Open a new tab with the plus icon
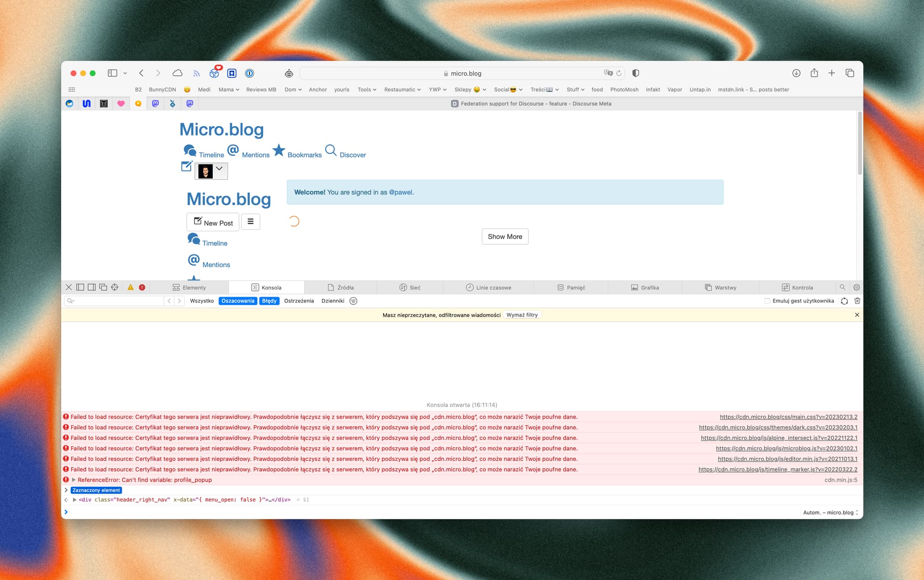The height and width of the screenshot is (580, 924). (832, 73)
